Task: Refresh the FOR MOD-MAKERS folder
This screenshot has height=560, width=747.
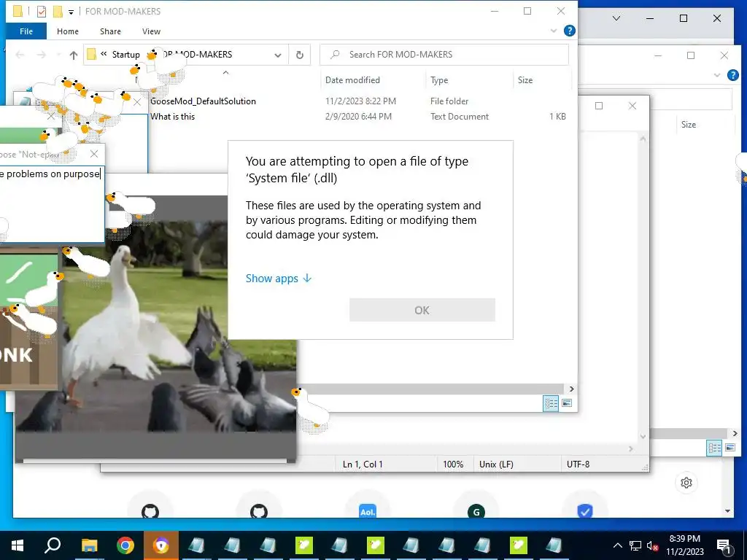Action: 300,55
